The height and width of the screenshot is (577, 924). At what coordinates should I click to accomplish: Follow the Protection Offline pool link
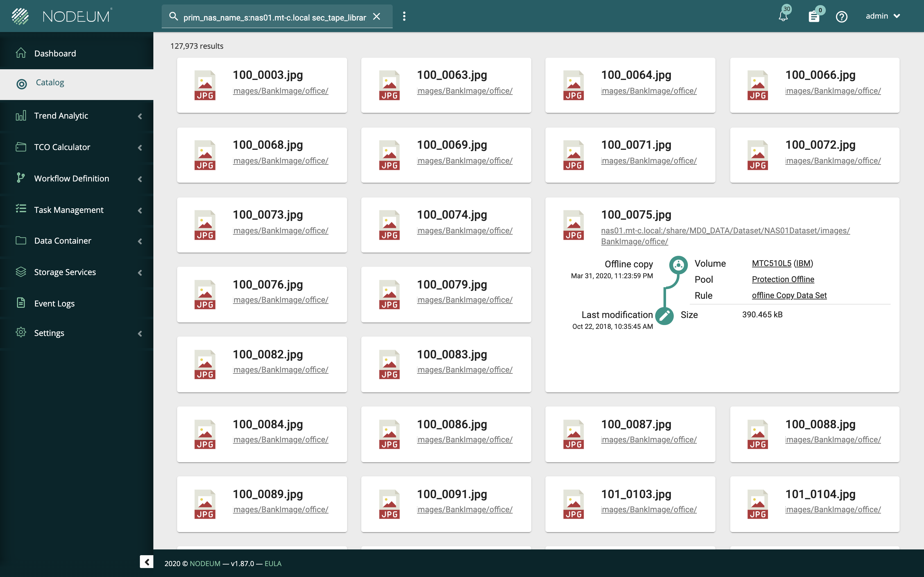tap(783, 279)
